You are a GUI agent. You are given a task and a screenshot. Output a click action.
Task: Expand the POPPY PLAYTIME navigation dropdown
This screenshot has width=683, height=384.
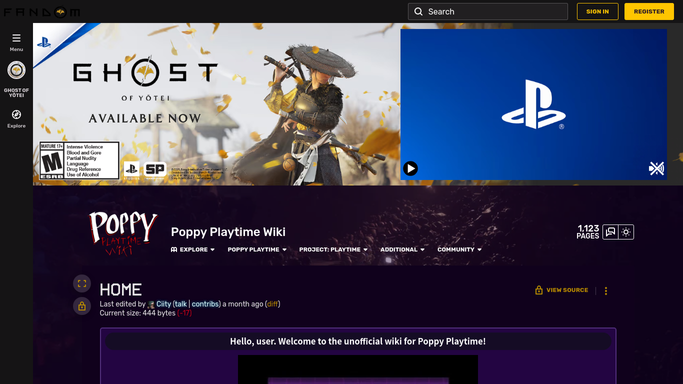click(257, 249)
